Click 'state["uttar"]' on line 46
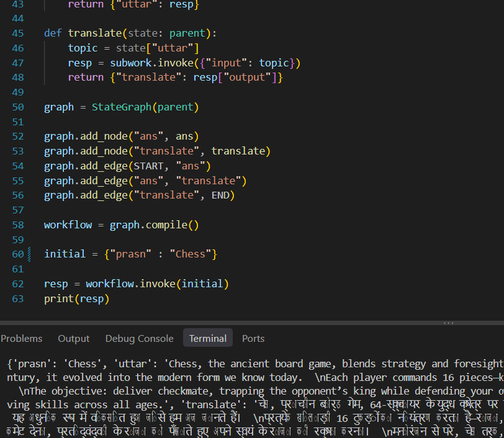This screenshot has width=504, height=438. click(158, 48)
